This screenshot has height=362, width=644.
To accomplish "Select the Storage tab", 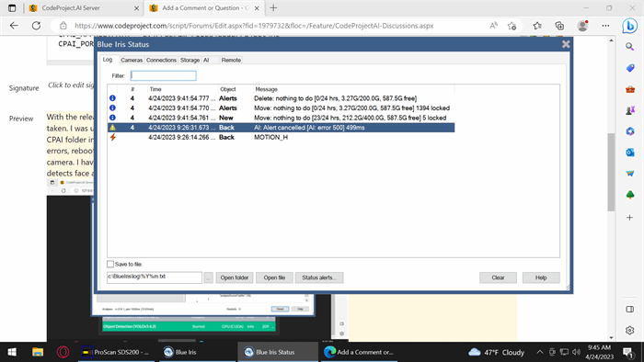I will (x=190, y=60).
